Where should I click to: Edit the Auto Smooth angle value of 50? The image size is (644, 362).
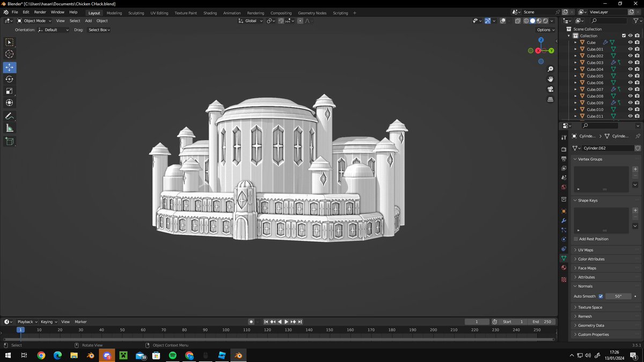coord(618,296)
